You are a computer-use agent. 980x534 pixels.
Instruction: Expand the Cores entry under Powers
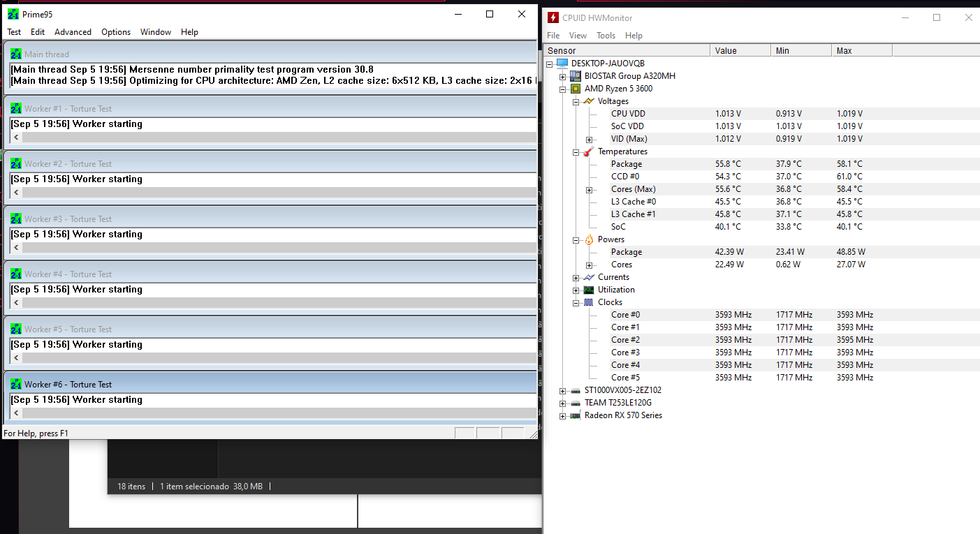click(590, 265)
